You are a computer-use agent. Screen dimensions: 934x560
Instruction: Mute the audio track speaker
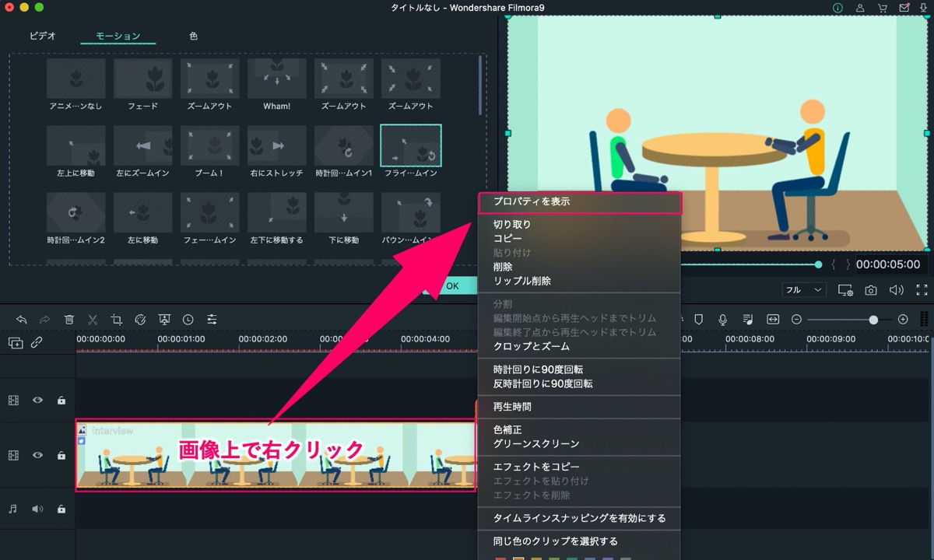click(37, 509)
